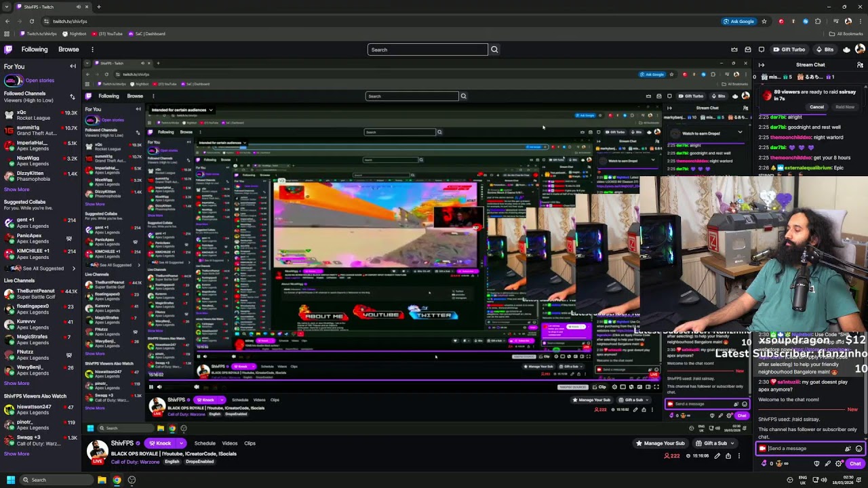Open the emote picker in chat box
Image resolution: width=868 pixels, height=488 pixels.
859,449
